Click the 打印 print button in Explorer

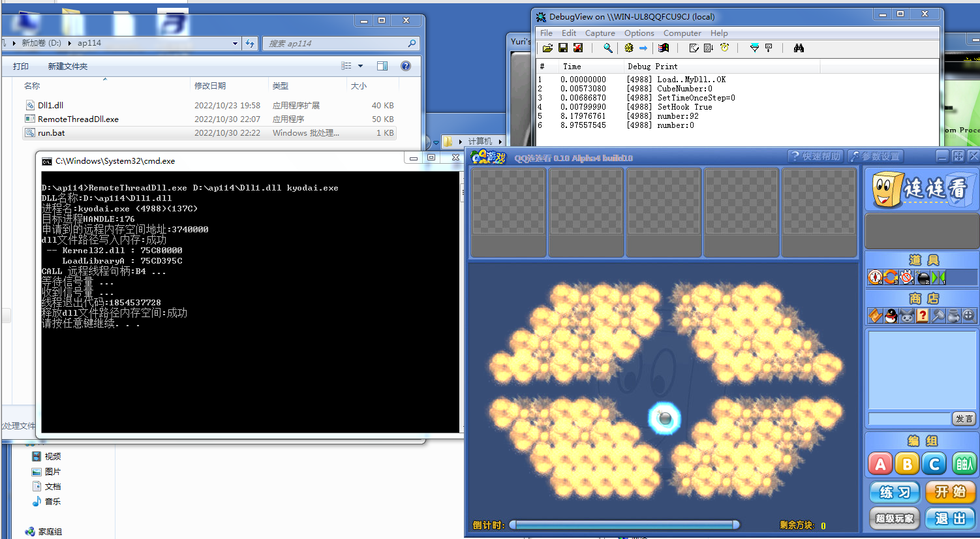pyautogui.click(x=21, y=67)
